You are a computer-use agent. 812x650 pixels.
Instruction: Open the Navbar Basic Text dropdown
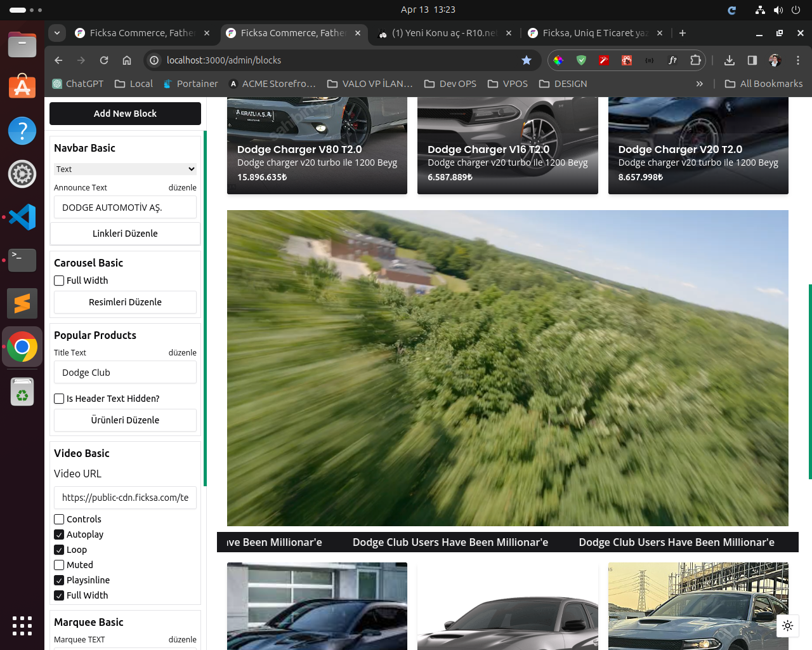125,169
